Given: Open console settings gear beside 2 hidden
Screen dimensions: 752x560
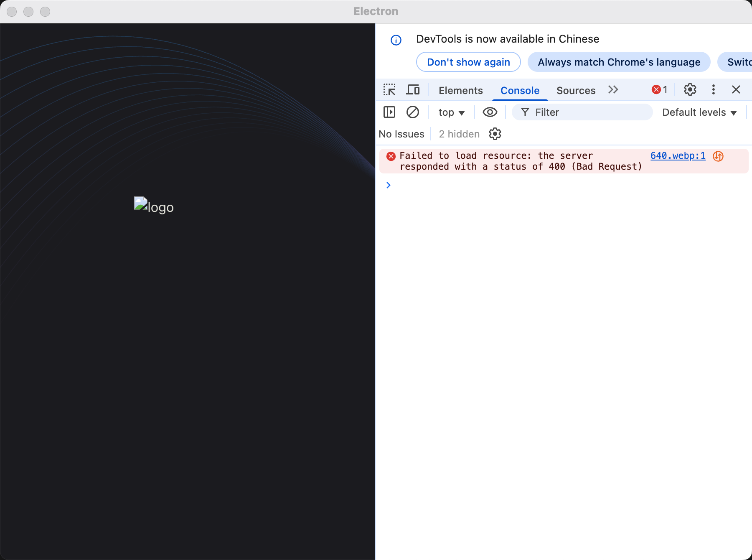Looking at the screenshot, I should [495, 134].
